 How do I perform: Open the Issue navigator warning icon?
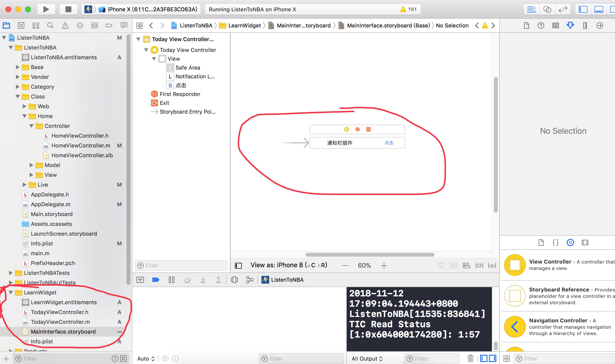65,25
